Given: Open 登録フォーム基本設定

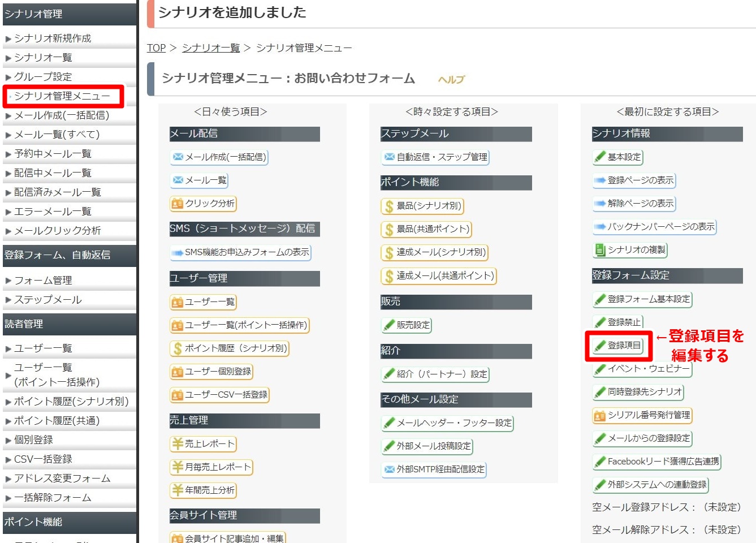Looking at the screenshot, I should point(642,299).
